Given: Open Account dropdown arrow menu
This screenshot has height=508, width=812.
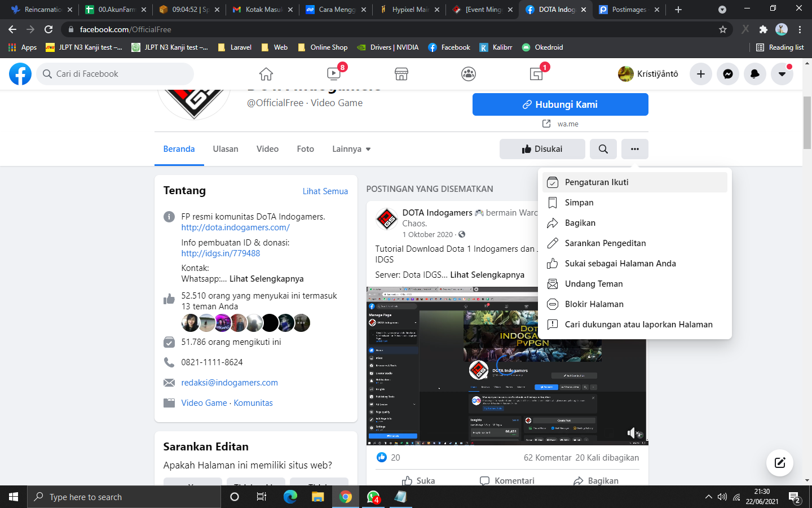Looking at the screenshot, I should 782,74.
